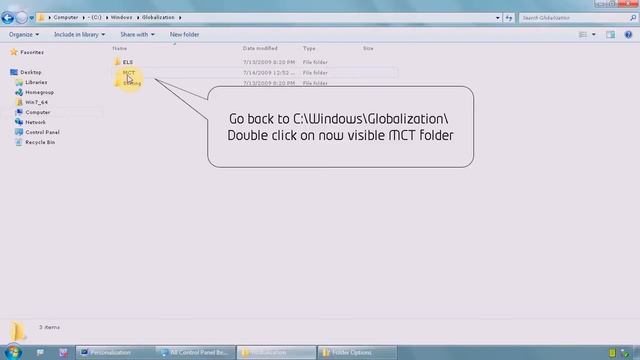Viewport: 640px width, 360px height.
Task: Select the MCT folder name
Action: [129, 73]
